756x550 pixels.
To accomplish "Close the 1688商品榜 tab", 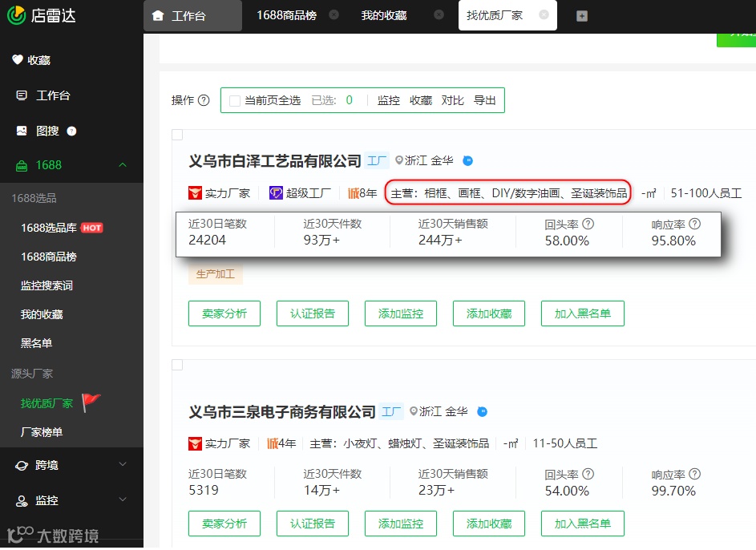I will 334,15.
